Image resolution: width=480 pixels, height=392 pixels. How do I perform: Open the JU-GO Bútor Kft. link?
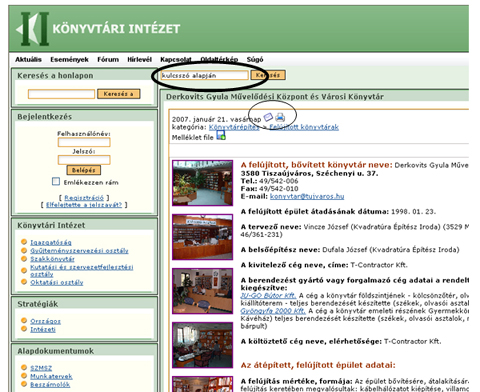[x=268, y=295]
